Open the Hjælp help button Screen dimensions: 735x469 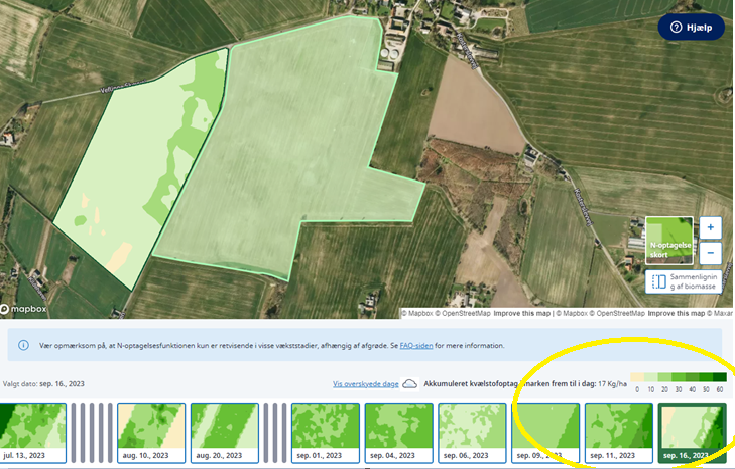coord(691,27)
